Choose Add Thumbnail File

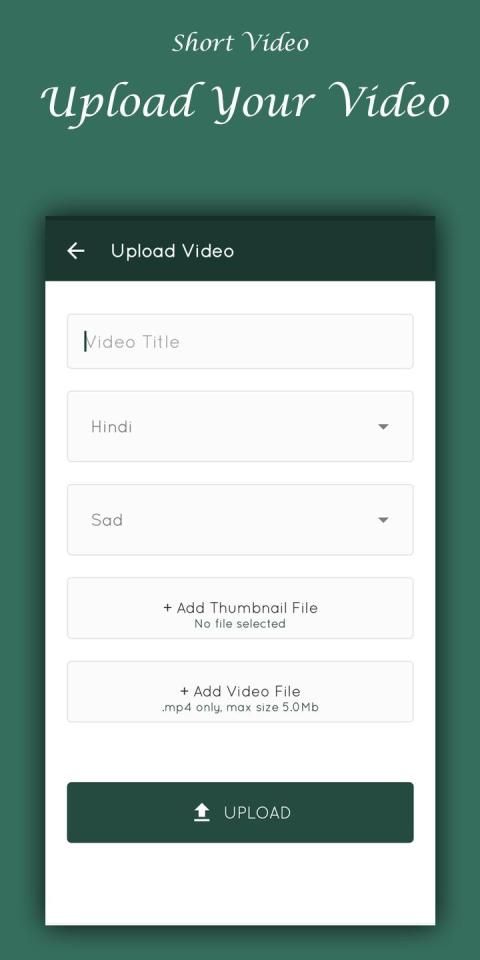coord(240,608)
